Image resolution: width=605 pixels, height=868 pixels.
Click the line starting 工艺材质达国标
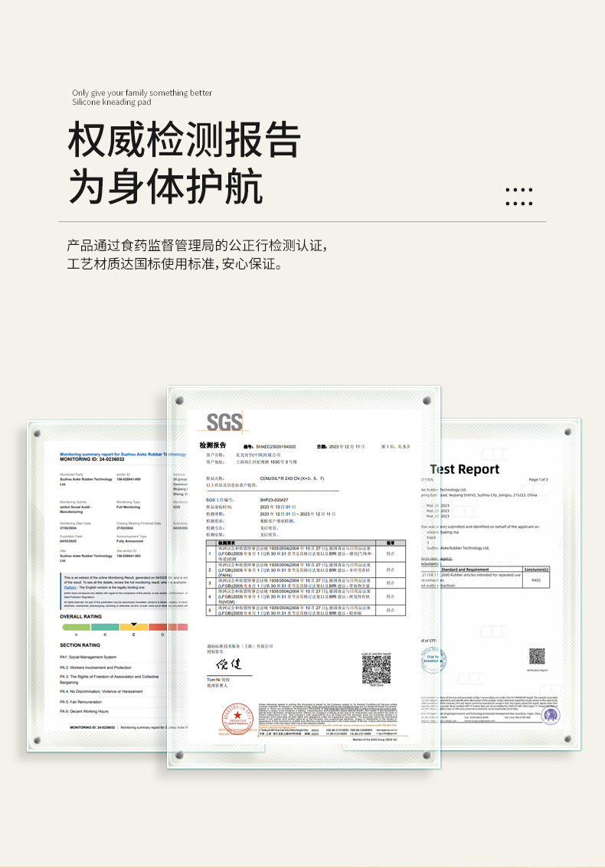(175, 263)
